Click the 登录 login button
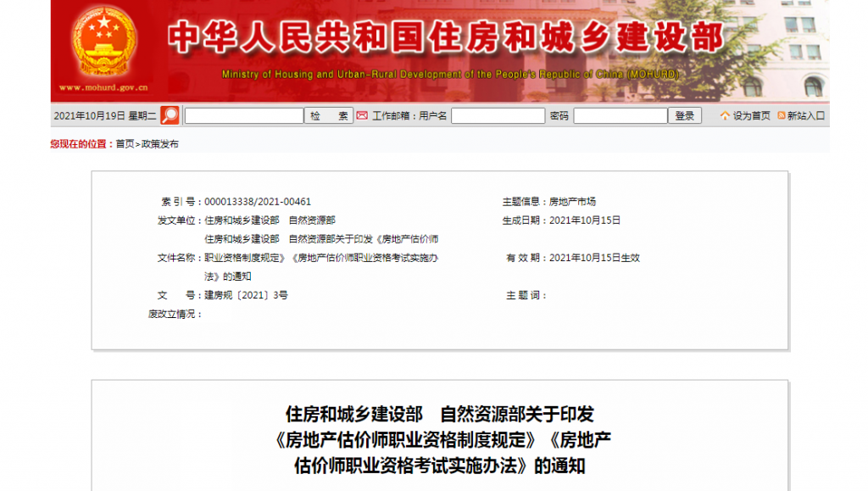Image resolution: width=868 pixels, height=491 pixels. 685,115
